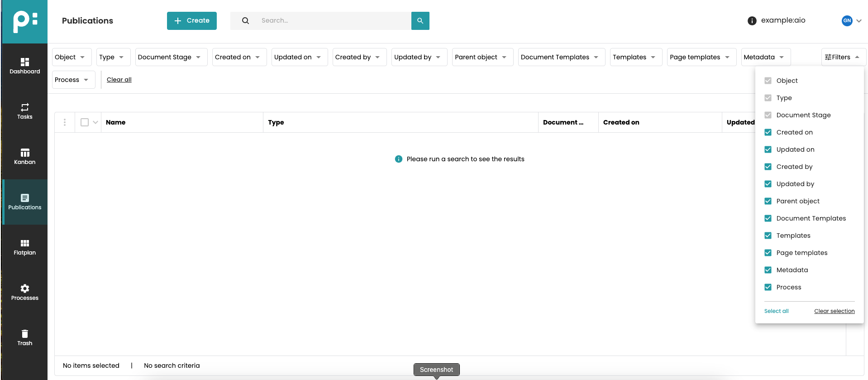The image size is (868, 380).
Task: Uncheck the Created on filter checkbox
Action: (768, 132)
